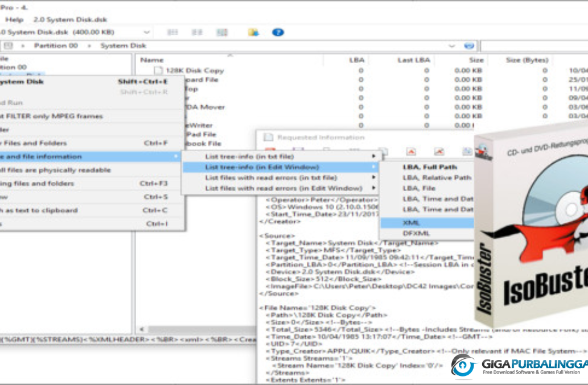
Task: Expand the breadcrumb path history chevron
Action: (452, 45)
